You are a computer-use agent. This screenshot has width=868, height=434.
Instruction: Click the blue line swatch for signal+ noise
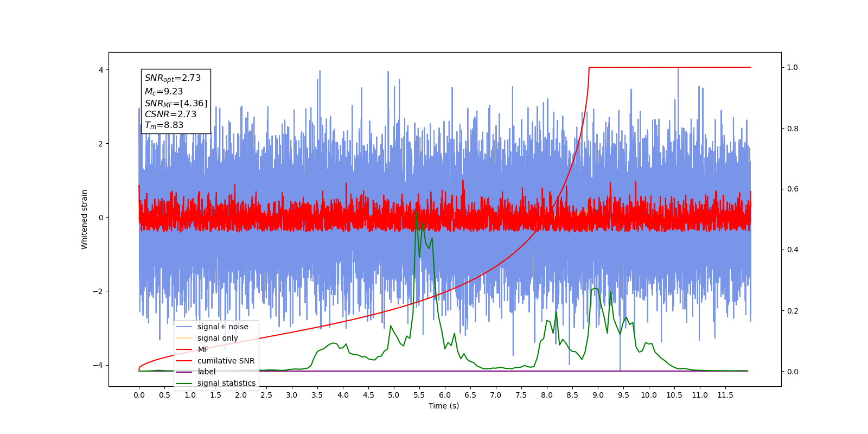click(184, 327)
